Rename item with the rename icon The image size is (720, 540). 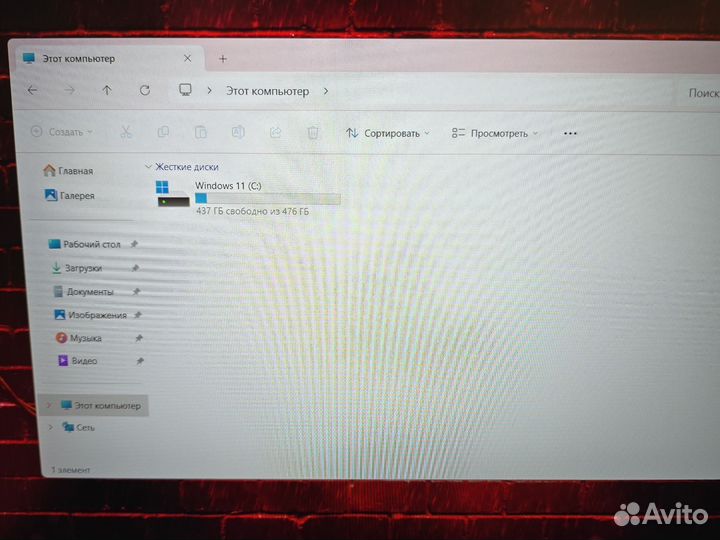coord(238,132)
